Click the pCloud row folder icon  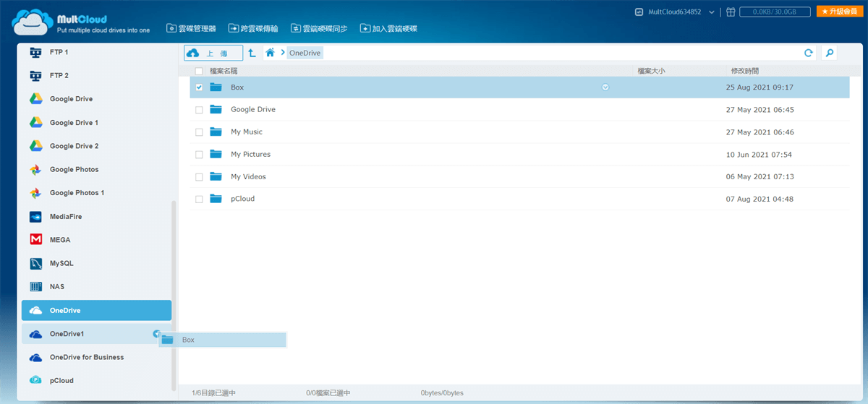[216, 199]
